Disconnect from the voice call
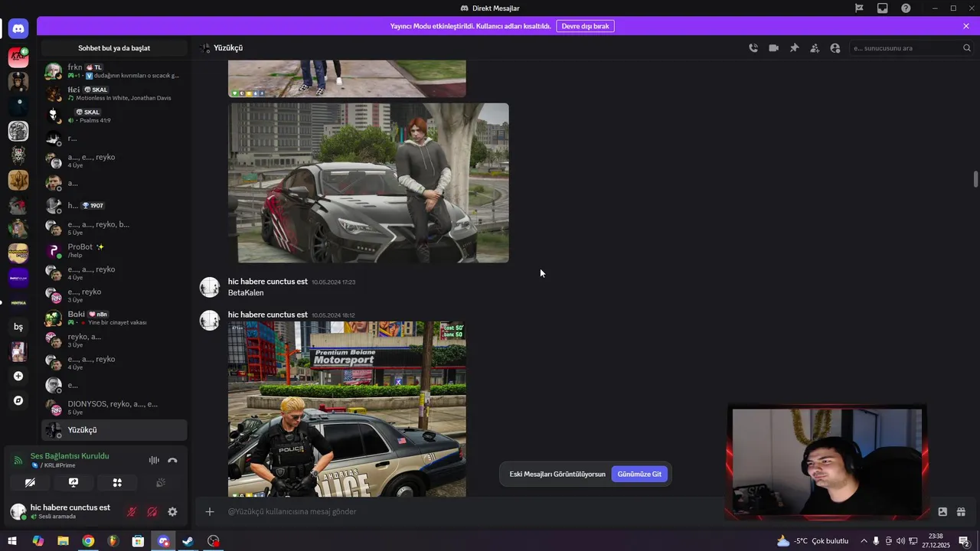Image resolution: width=980 pixels, height=551 pixels. click(x=172, y=461)
